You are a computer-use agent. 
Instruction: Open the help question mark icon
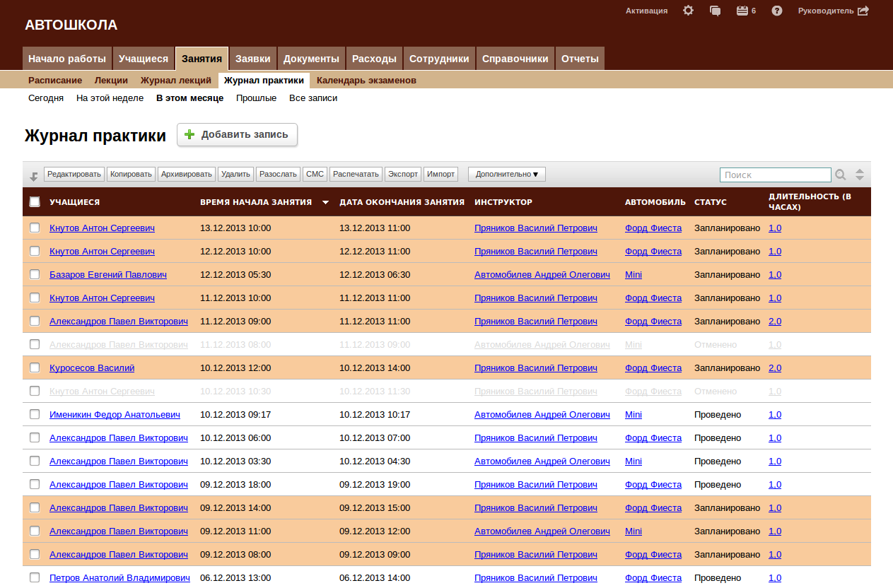pos(777,11)
